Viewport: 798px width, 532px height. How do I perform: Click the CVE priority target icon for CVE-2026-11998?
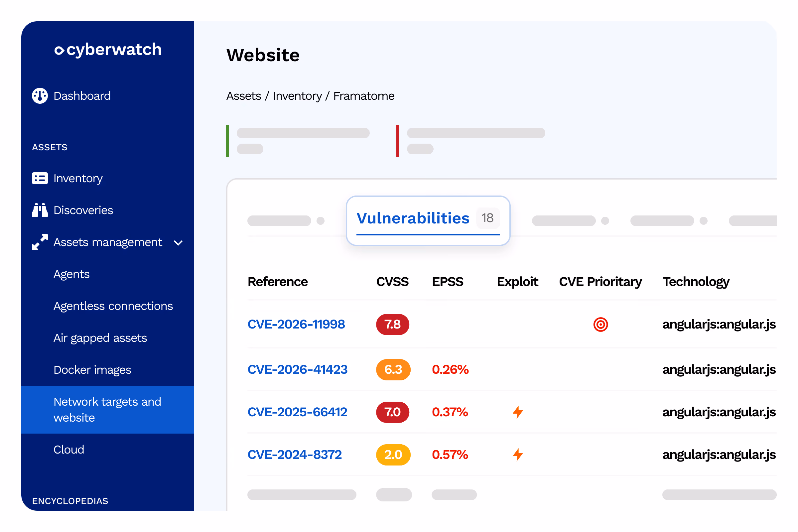pyautogui.click(x=600, y=325)
